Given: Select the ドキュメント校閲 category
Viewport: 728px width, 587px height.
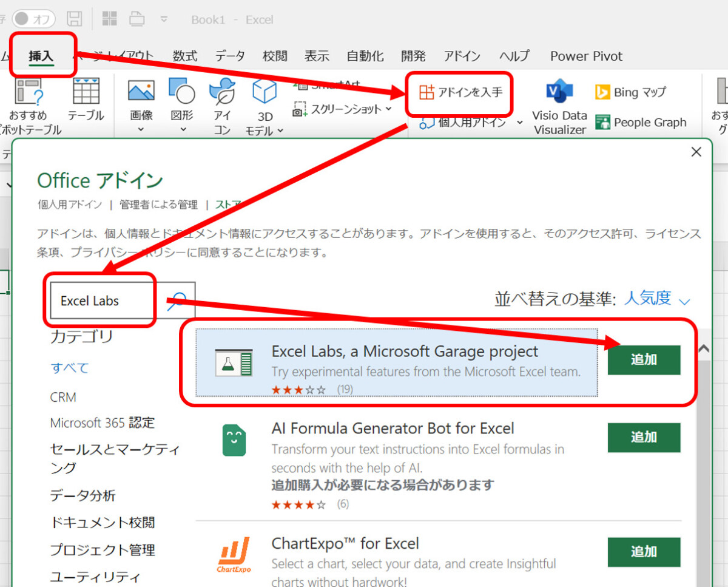Looking at the screenshot, I should click(x=103, y=523).
